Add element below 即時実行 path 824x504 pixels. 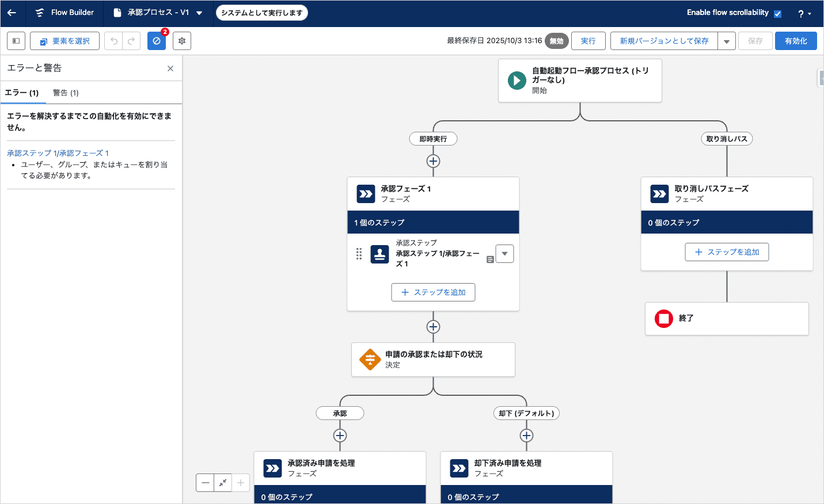click(x=433, y=161)
